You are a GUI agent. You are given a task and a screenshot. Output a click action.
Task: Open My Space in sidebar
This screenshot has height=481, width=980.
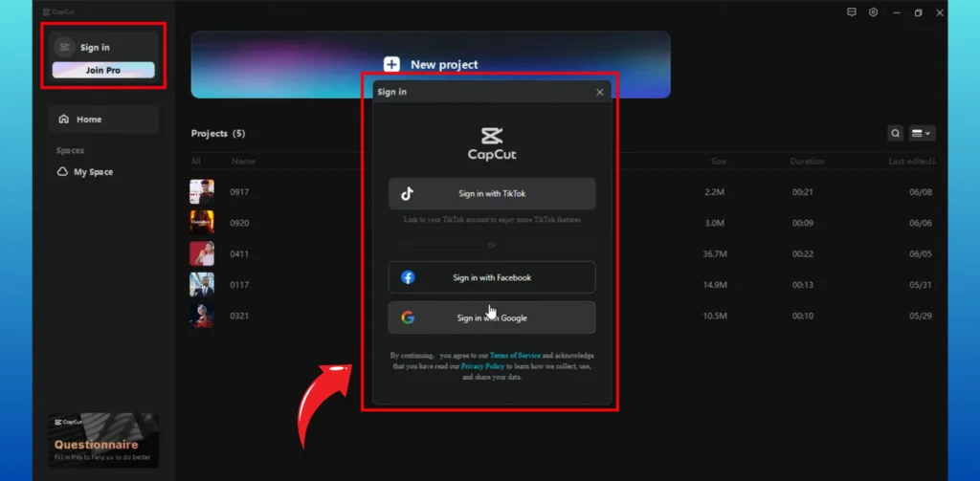pyautogui.click(x=85, y=172)
